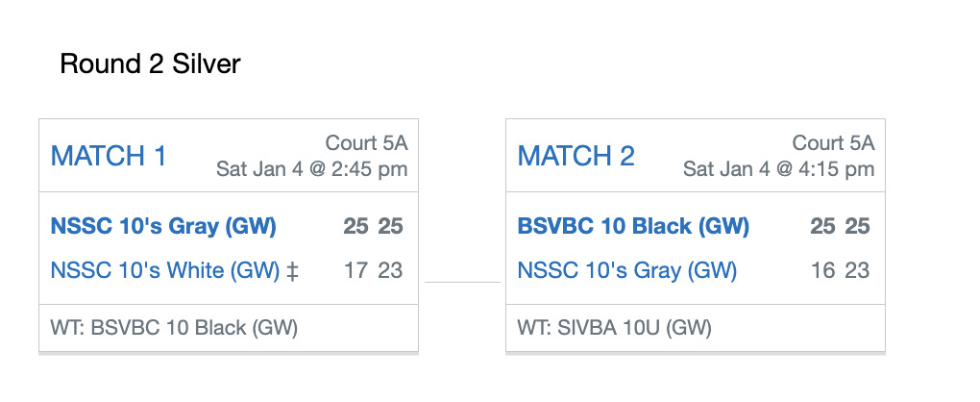Click the connector line between the matches
The height and width of the screenshot is (402, 980).
point(462,282)
